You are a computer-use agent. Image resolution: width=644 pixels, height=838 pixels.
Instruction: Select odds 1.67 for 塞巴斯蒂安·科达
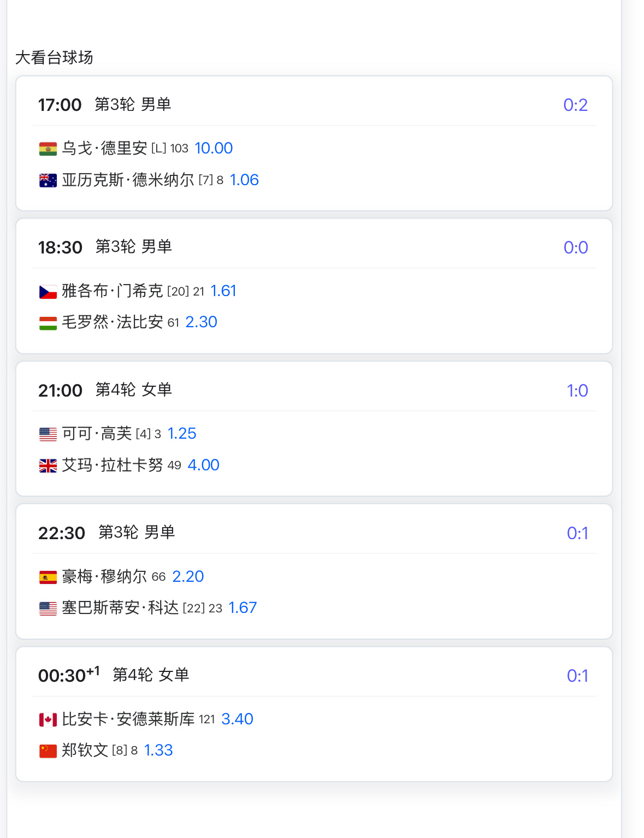[x=243, y=607]
